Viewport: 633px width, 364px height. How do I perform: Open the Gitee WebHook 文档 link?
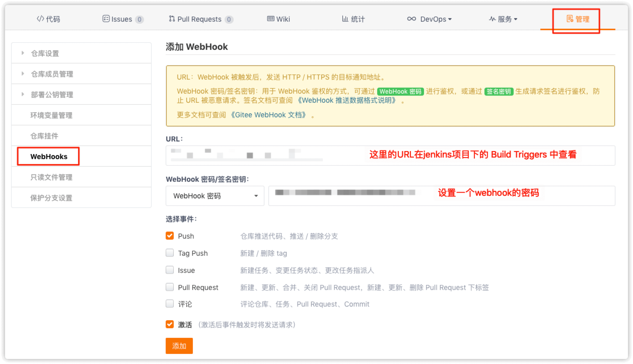click(269, 115)
